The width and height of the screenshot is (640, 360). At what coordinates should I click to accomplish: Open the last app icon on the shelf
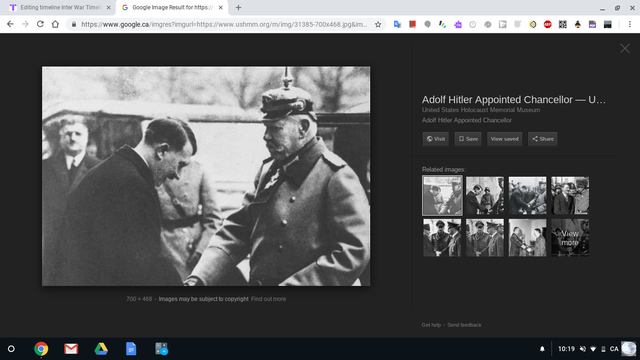coord(161,349)
